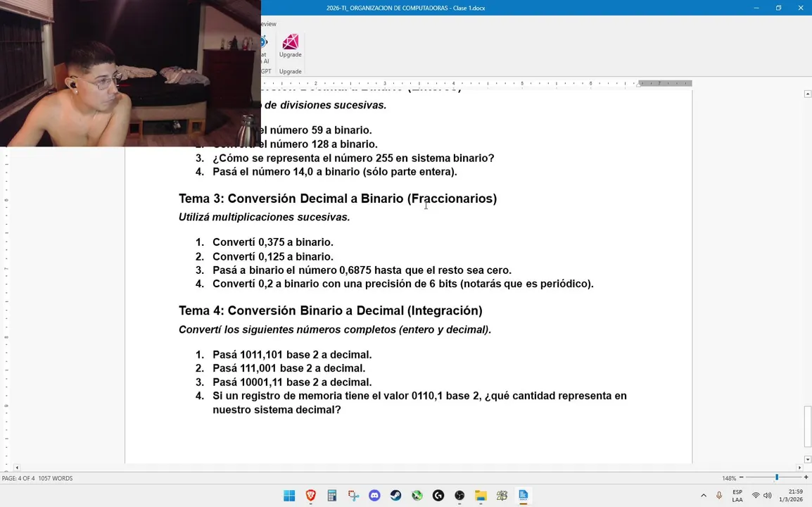This screenshot has width=812, height=507.
Task: Click the microphone tray icon
Action: pos(719,496)
